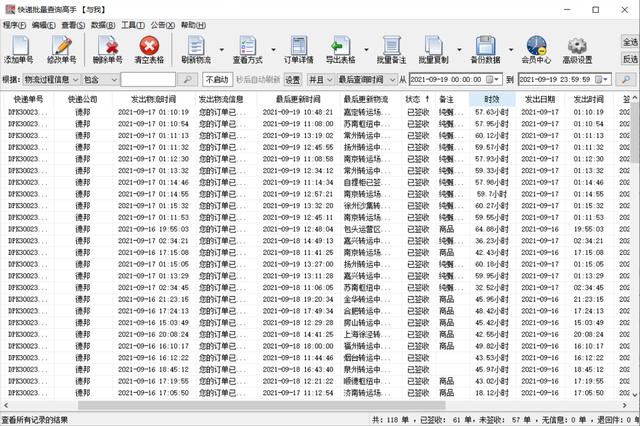Click the 全选 select all button
The height and width of the screenshot is (426, 640).
[630, 42]
